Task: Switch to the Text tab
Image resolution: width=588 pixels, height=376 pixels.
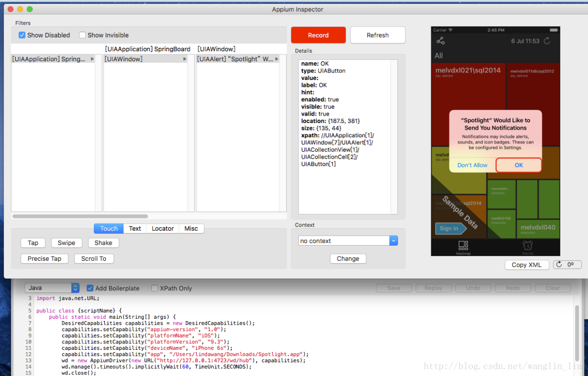Action: pos(135,228)
